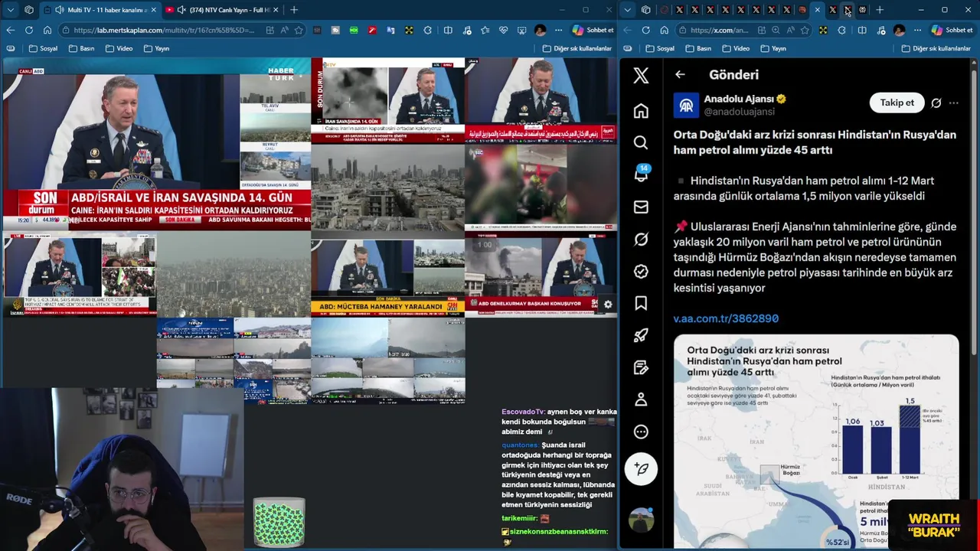
Task: Open split screen icon in x.com window
Action: point(862,30)
